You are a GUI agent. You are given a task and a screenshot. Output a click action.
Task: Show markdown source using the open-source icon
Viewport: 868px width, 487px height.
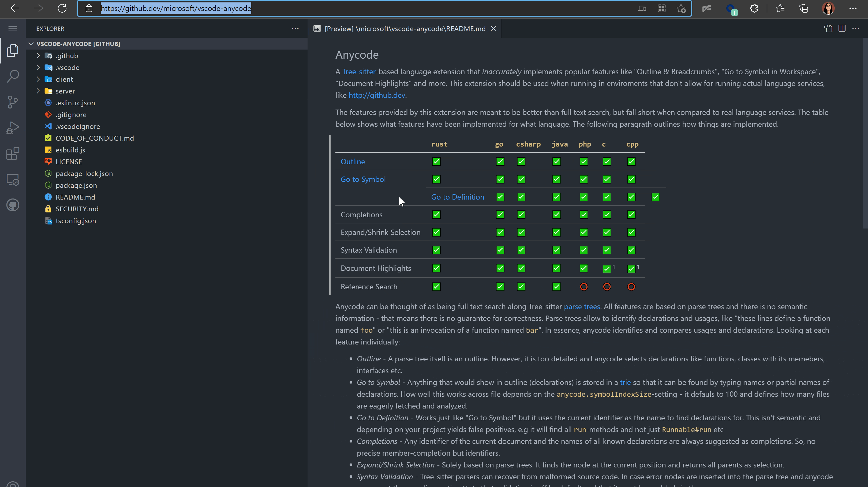coord(828,28)
